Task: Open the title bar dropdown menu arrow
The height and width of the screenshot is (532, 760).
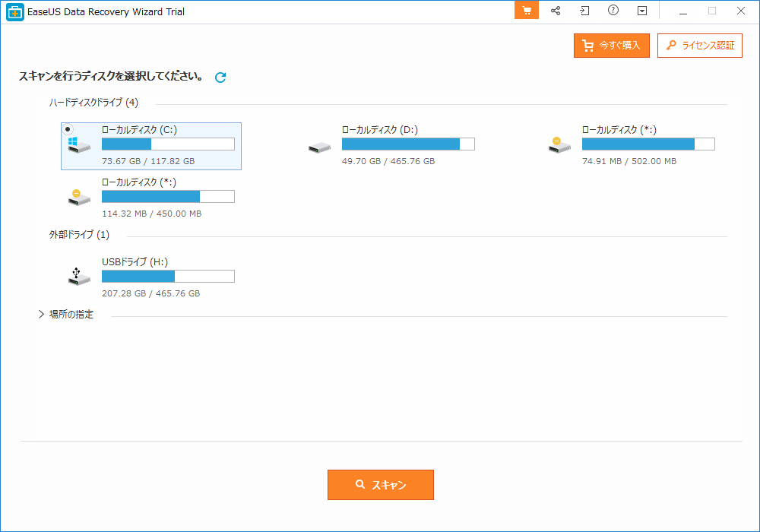Action: tap(642, 11)
